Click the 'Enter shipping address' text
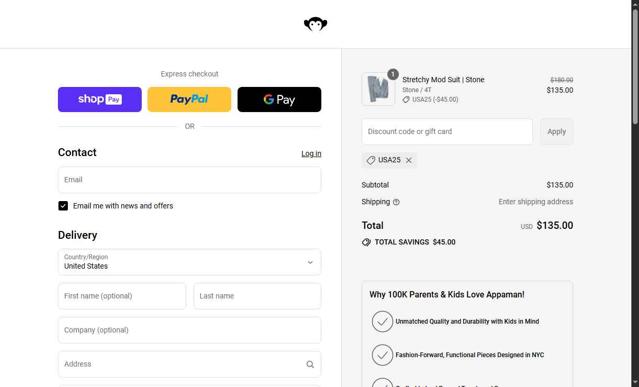 coord(535,202)
